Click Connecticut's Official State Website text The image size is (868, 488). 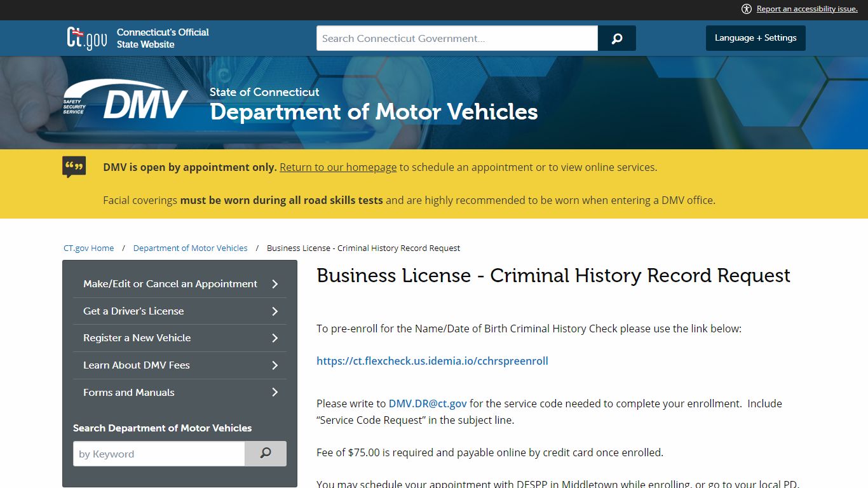(163, 38)
